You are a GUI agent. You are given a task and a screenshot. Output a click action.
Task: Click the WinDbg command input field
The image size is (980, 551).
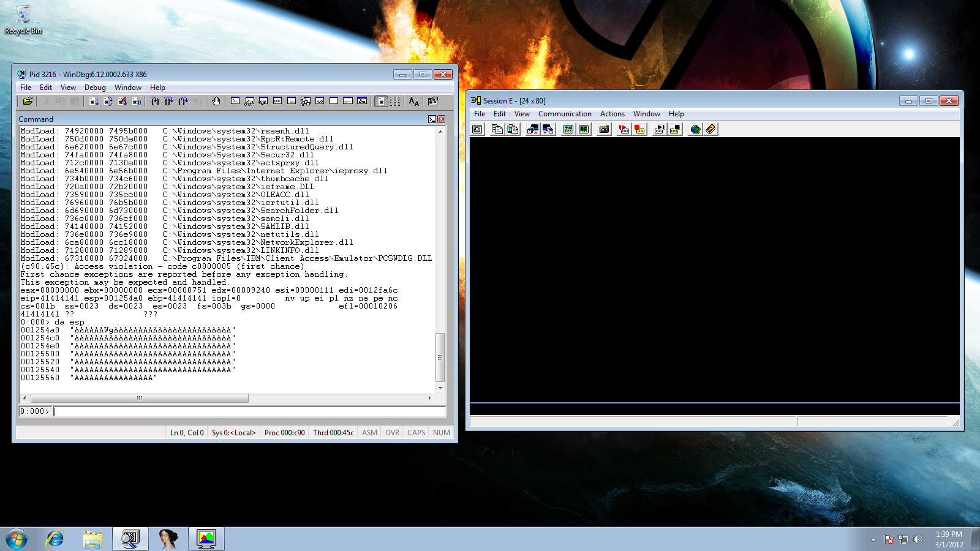(250, 411)
